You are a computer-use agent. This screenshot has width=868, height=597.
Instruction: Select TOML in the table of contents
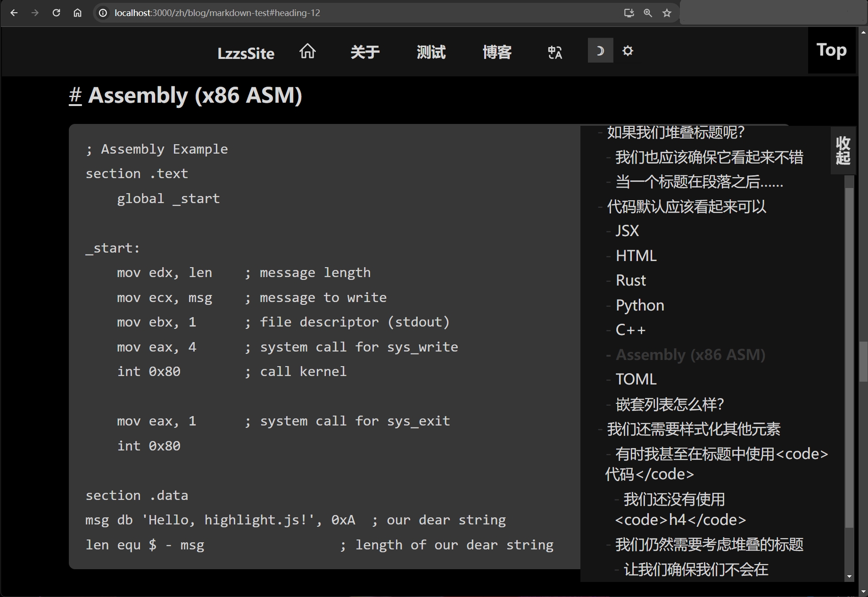(x=636, y=379)
